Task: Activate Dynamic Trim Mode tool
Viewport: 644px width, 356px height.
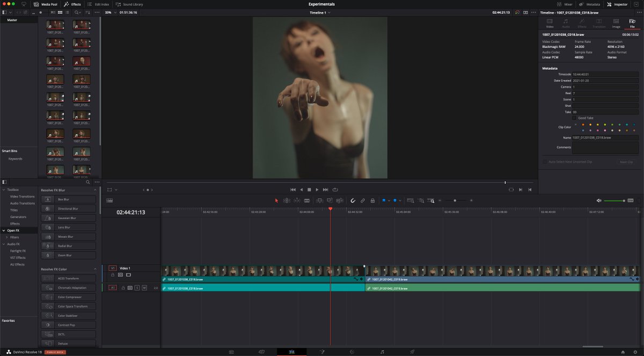Action: [297, 200]
